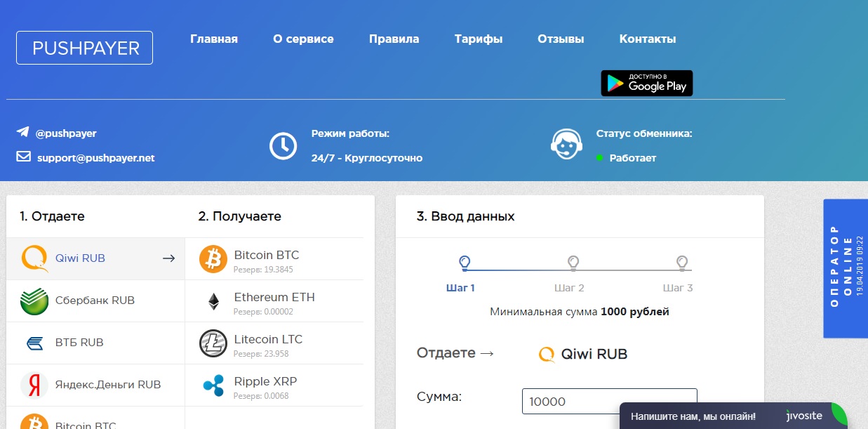Viewport: 868px width, 429px height.
Task: Go to the Главная menu item
Action: tap(214, 39)
